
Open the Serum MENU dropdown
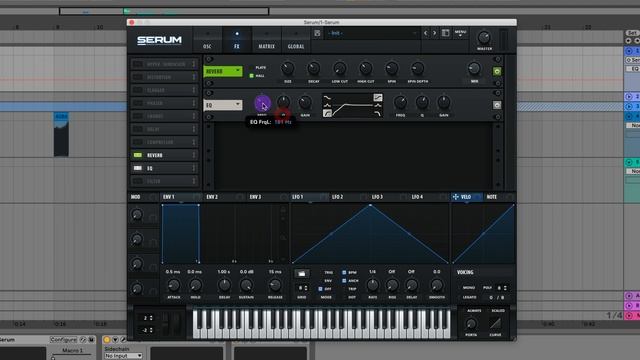point(460,33)
